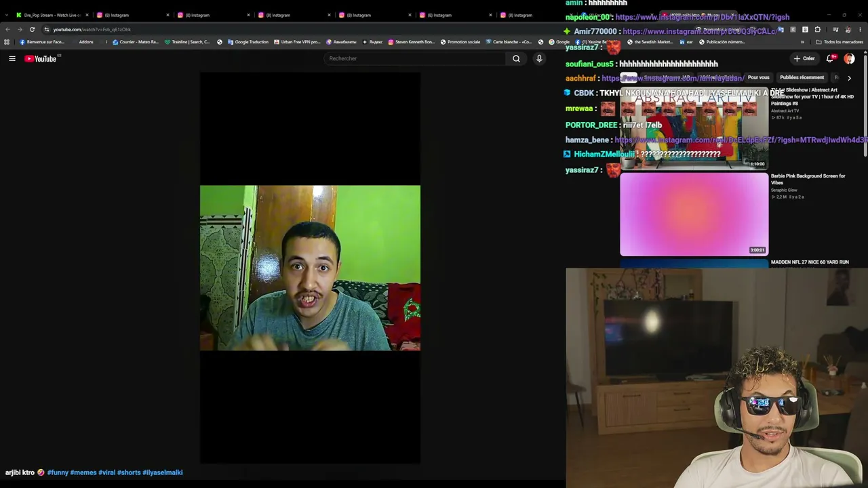Image resolution: width=868 pixels, height=488 pixels.
Task: Open napoleon_00's Instagram link in chat
Action: 702,17
